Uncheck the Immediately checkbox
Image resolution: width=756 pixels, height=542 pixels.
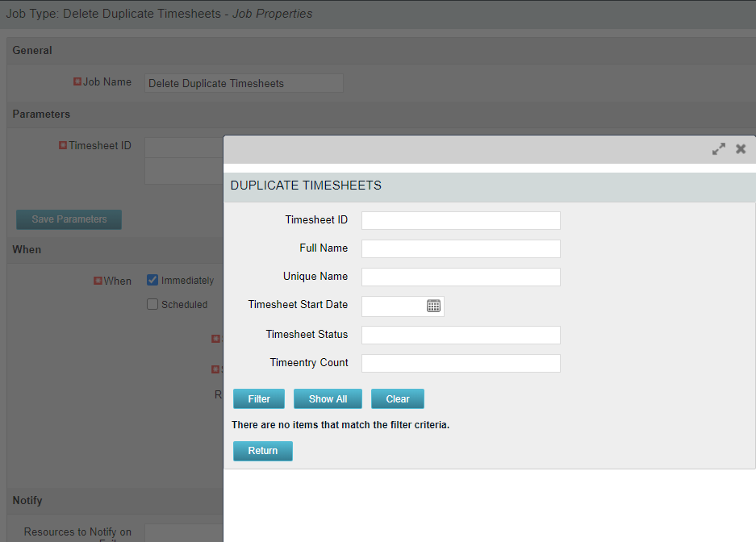coord(152,280)
